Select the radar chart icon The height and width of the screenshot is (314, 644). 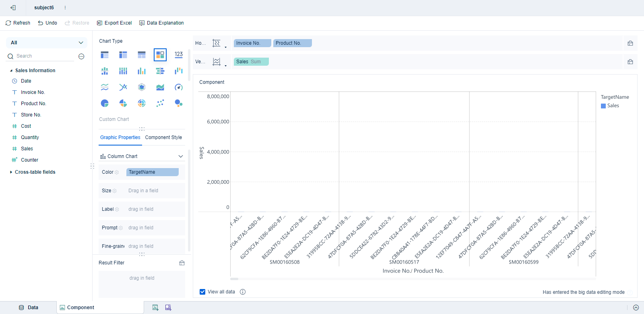[142, 87]
